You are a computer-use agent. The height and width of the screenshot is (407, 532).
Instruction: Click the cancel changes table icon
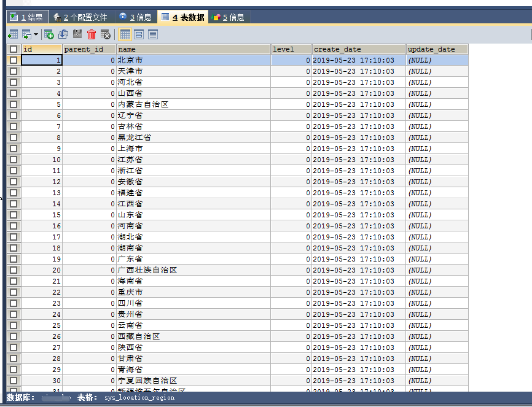click(x=104, y=34)
